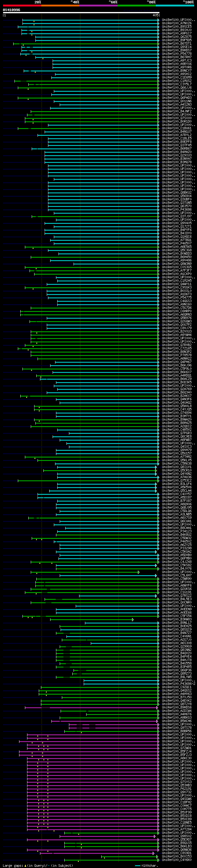Open hit UniRef100_C3Y5L7
The width and height of the screenshot is (197, 868).
click(x=176, y=84)
